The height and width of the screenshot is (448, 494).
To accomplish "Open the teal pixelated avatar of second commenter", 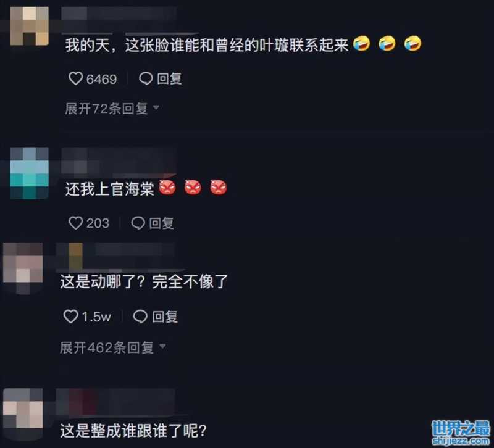I will [x=29, y=173].
